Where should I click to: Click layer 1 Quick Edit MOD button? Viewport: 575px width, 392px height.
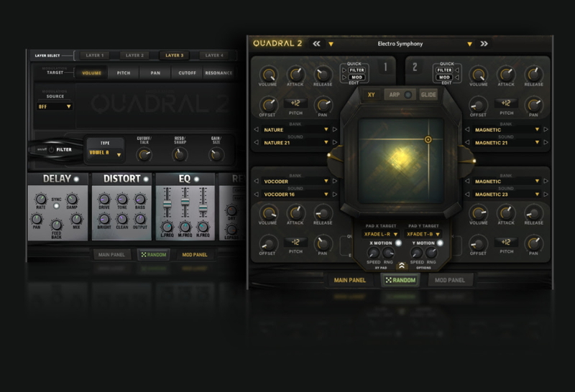point(356,78)
